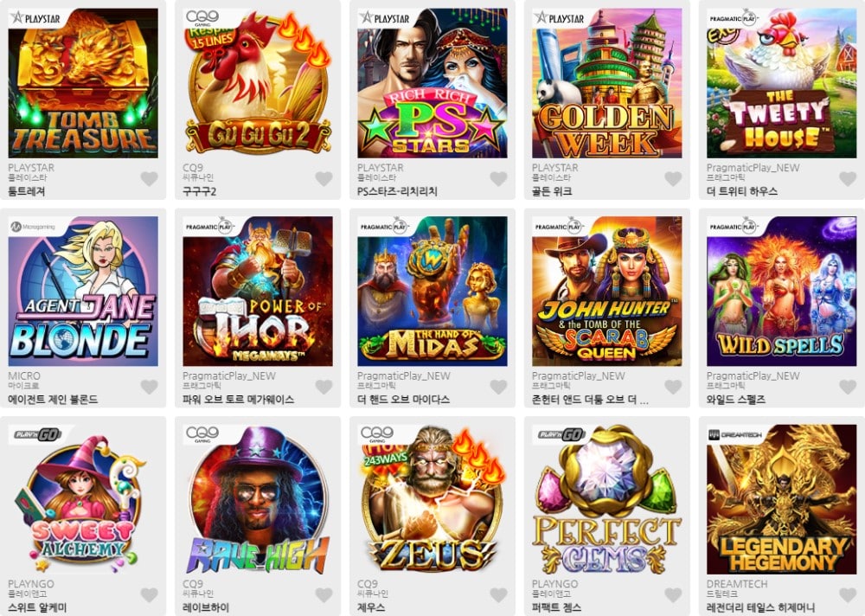Click the PragmaticPlay_NEW label under Tweety House

(x=753, y=168)
